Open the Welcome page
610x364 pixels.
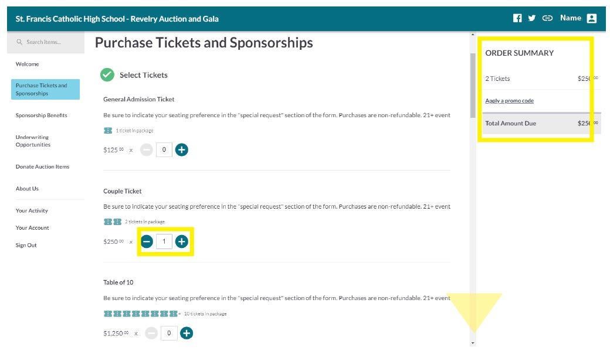[27, 64]
